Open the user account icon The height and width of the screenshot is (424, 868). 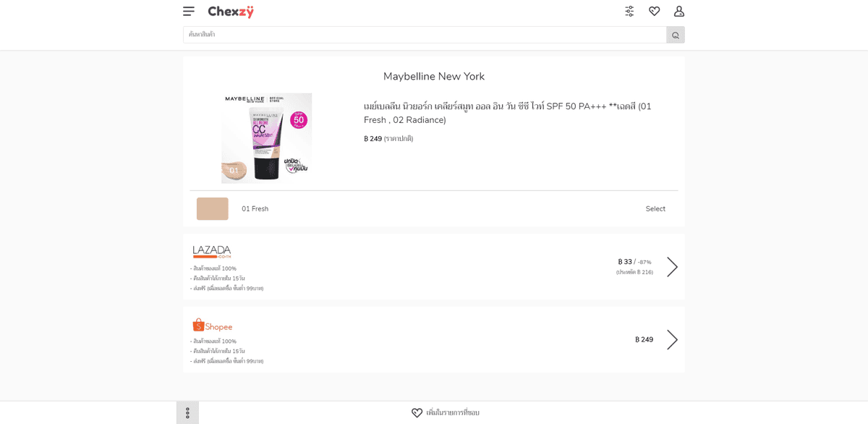click(x=679, y=11)
